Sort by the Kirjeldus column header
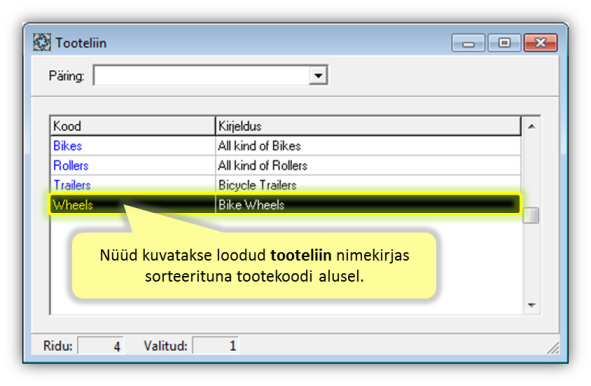The height and width of the screenshot is (386, 591). pos(368,126)
